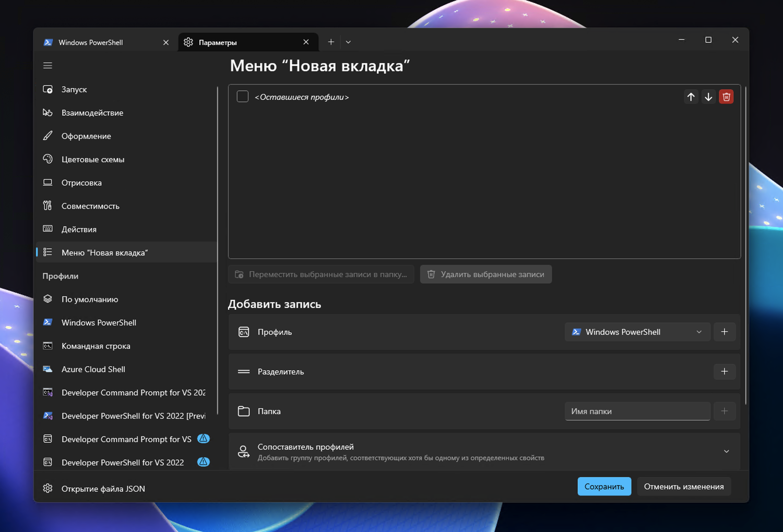Open the Отрисовка settings page

(126, 183)
